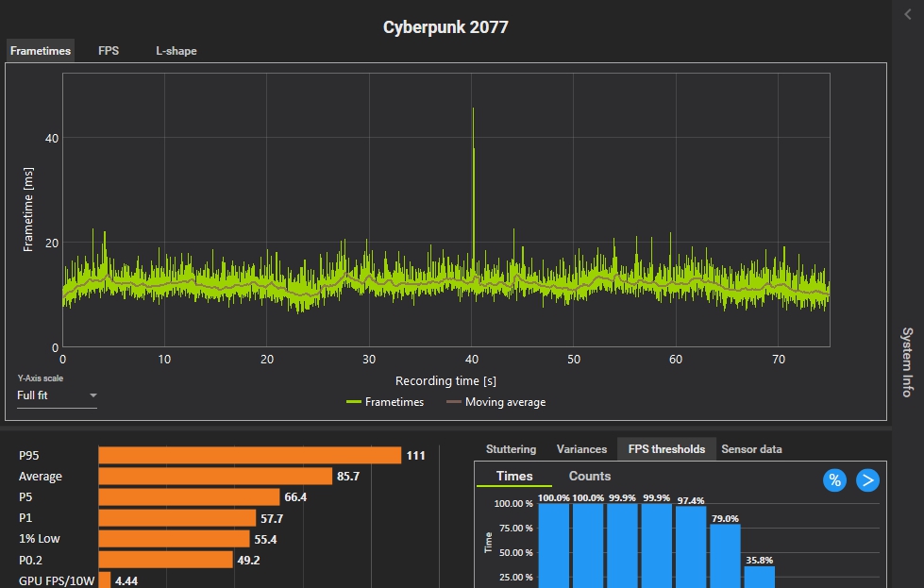Click the blue bar labeled 79.0%
Screen dimensions: 924x588
[x=725, y=557]
